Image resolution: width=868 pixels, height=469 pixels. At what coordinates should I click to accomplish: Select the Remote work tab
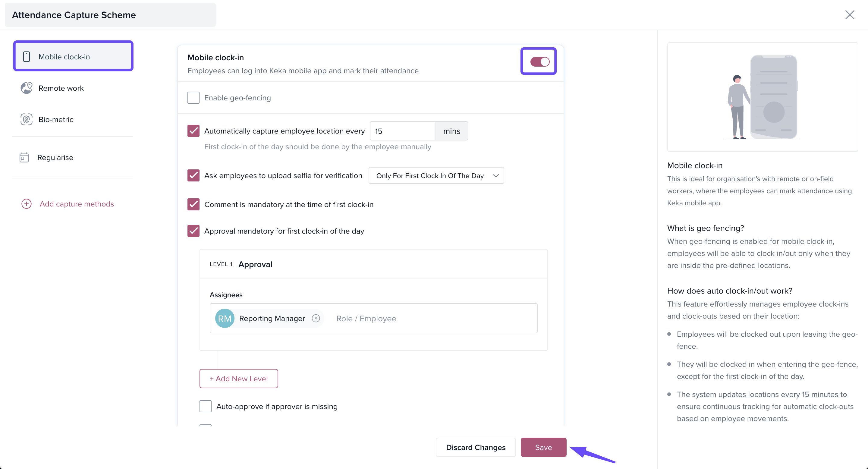click(x=61, y=88)
